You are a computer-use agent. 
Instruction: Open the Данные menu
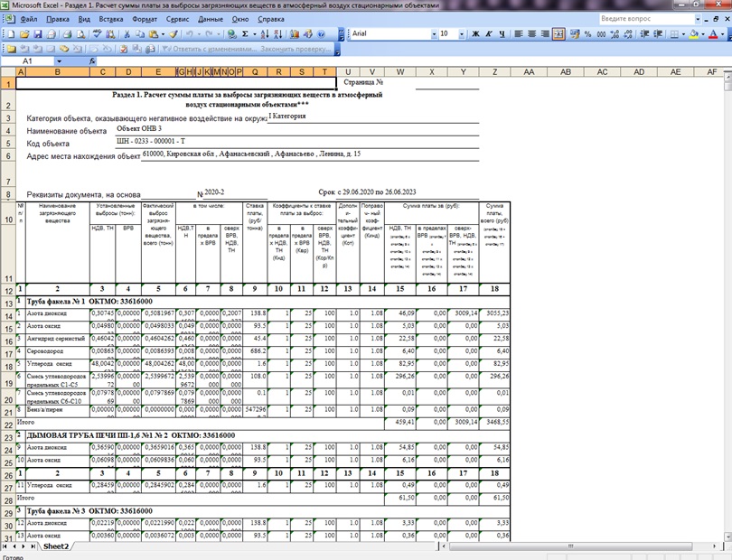[211, 18]
